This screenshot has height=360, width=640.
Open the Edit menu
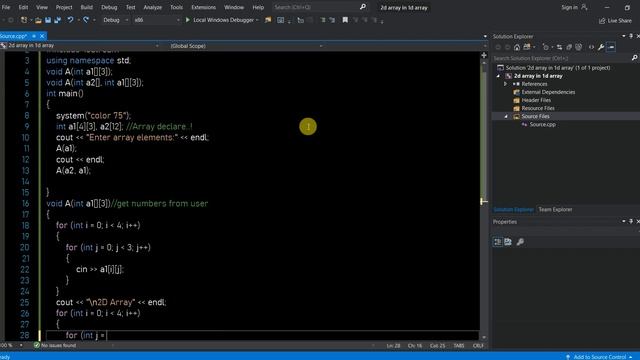(23, 7)
